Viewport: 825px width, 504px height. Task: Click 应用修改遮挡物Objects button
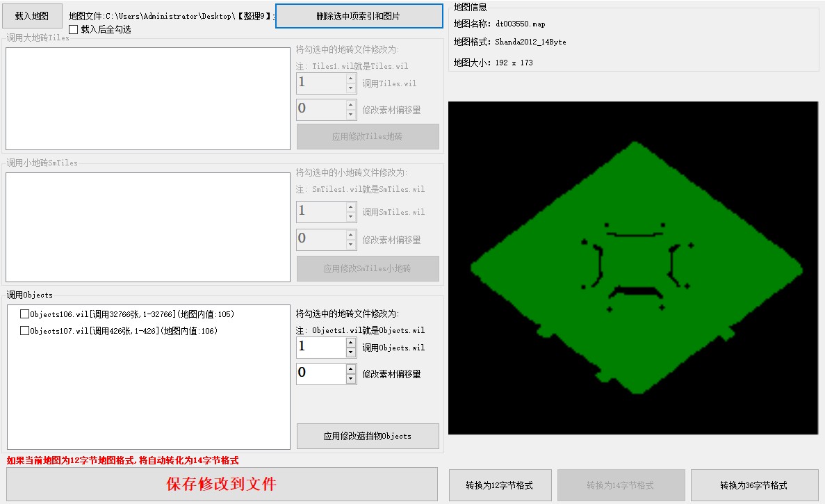click(368, 436)
